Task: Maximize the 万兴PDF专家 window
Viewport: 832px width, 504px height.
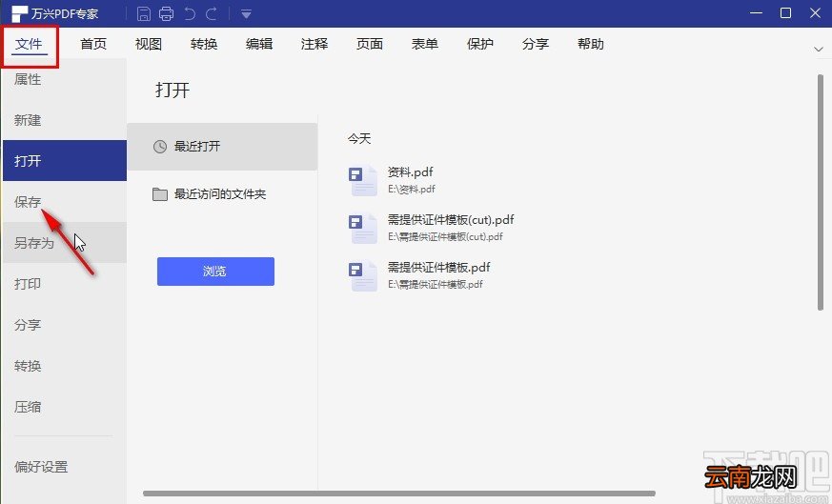Action: coord(786,12)
